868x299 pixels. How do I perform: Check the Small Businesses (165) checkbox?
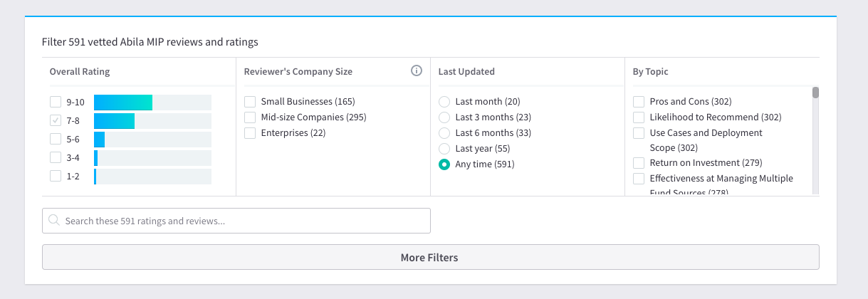[250, 102]
